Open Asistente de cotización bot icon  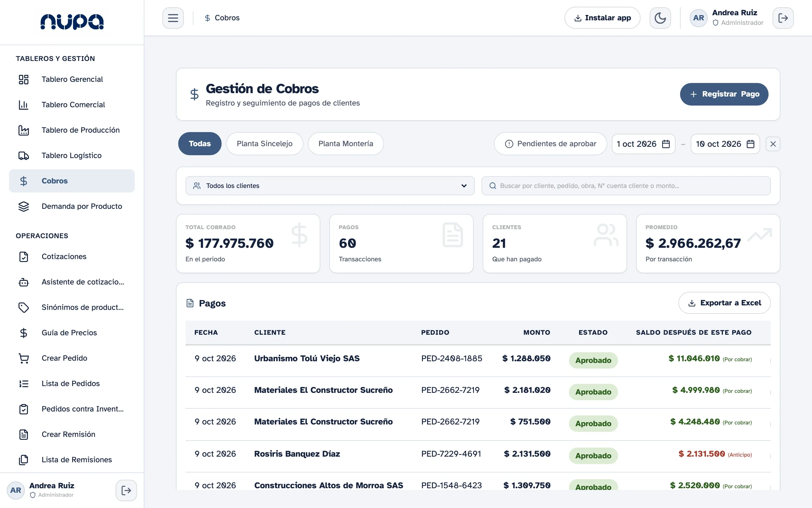23,282
